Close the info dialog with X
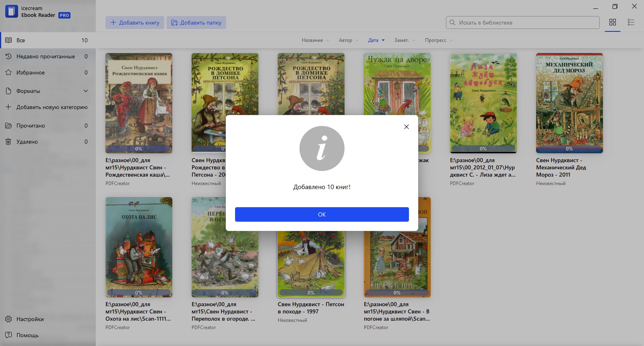644x346 pixels. point(407,127)
